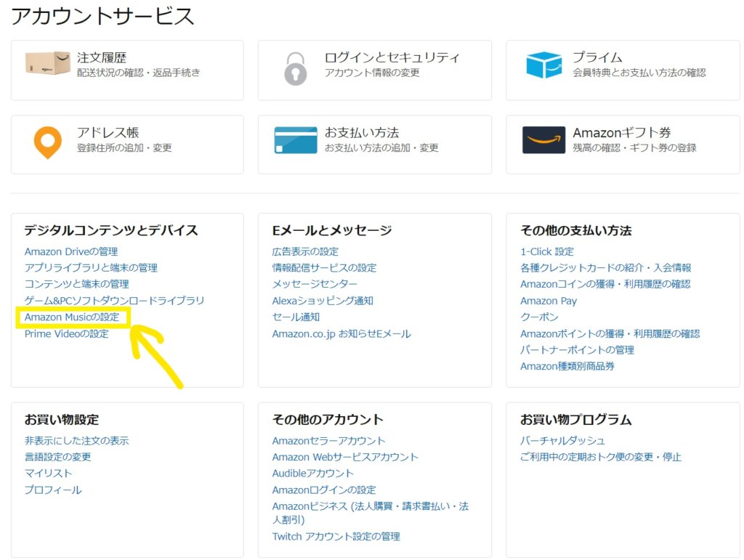Viewport: 744px width, 560px height.
Task: Click the padlock icon for ログインとセキュリティ
Action: pos(295,69)
